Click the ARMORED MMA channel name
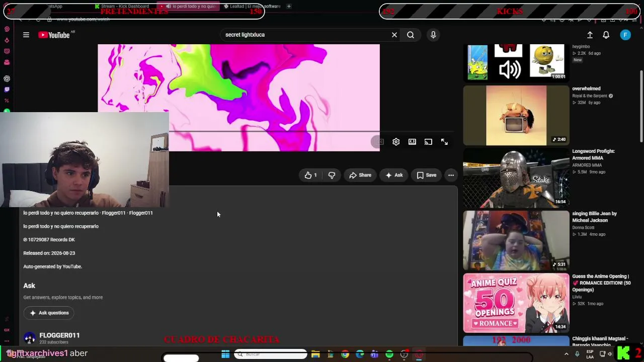The image size is (644, 362). [x=587, y=165]
